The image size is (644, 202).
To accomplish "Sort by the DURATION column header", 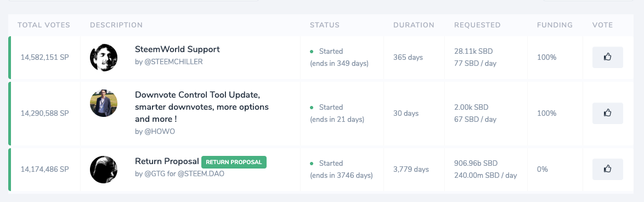I will pos(414,25).
